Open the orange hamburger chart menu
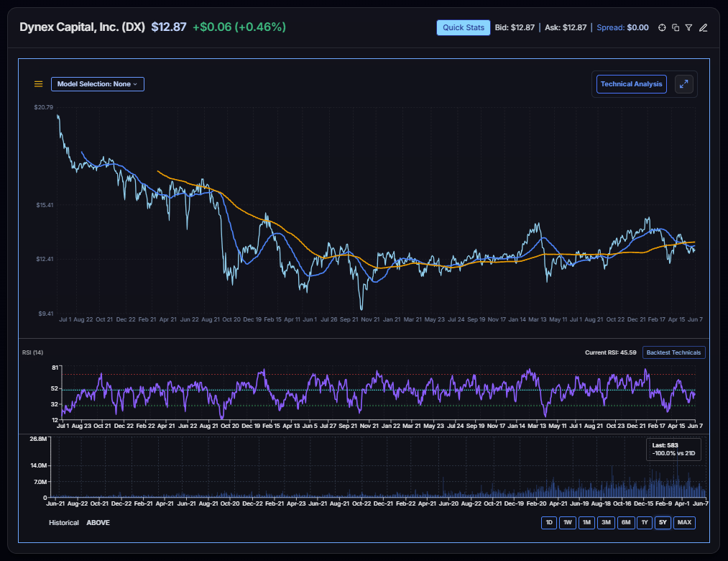The width and height of the screenshot is (728, 561). pos(39,84)
